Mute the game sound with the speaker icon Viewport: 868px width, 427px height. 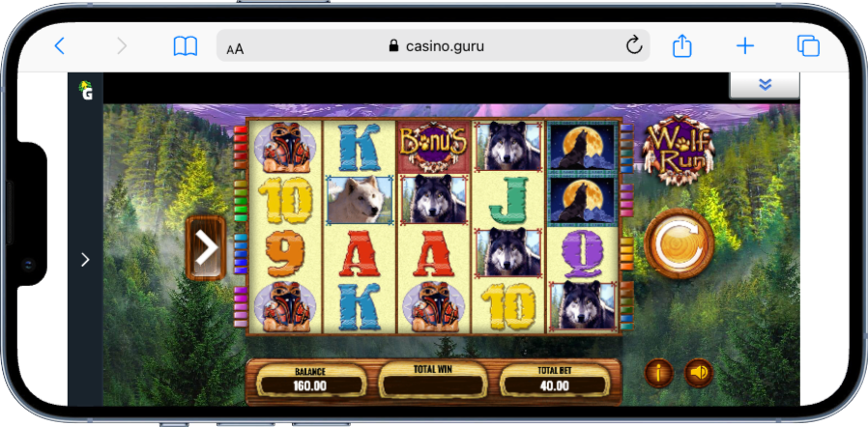(699, 373)
